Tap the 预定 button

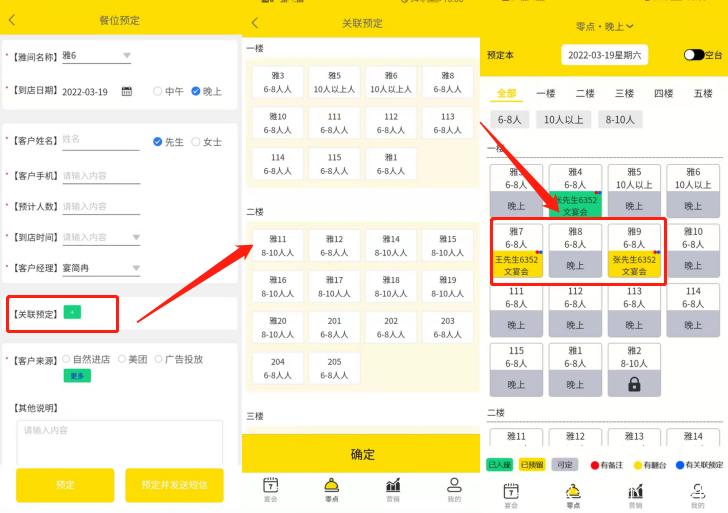(65, 485)
